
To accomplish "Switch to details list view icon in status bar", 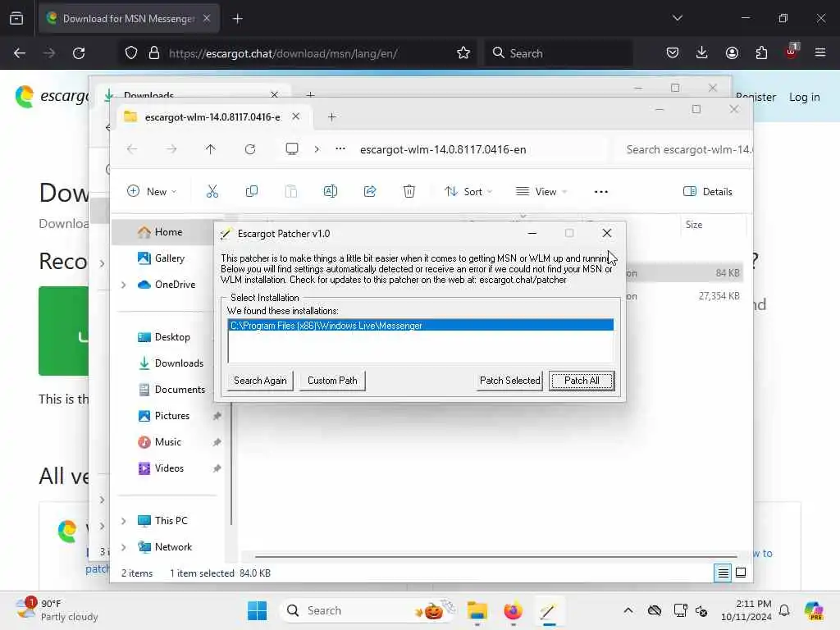I will point(723,573).
